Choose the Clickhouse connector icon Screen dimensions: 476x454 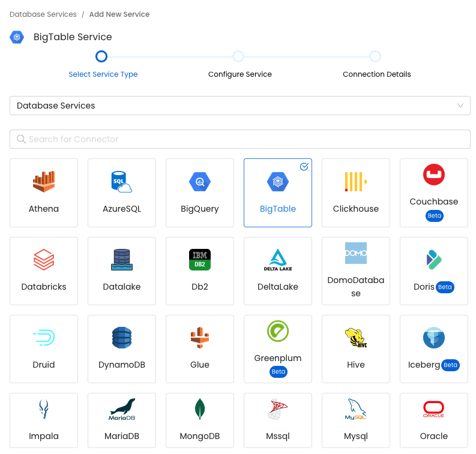point(355,181)
